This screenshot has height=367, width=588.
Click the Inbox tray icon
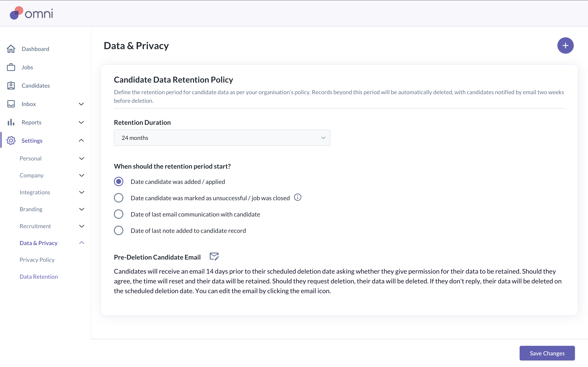click(x=11, y=104)
